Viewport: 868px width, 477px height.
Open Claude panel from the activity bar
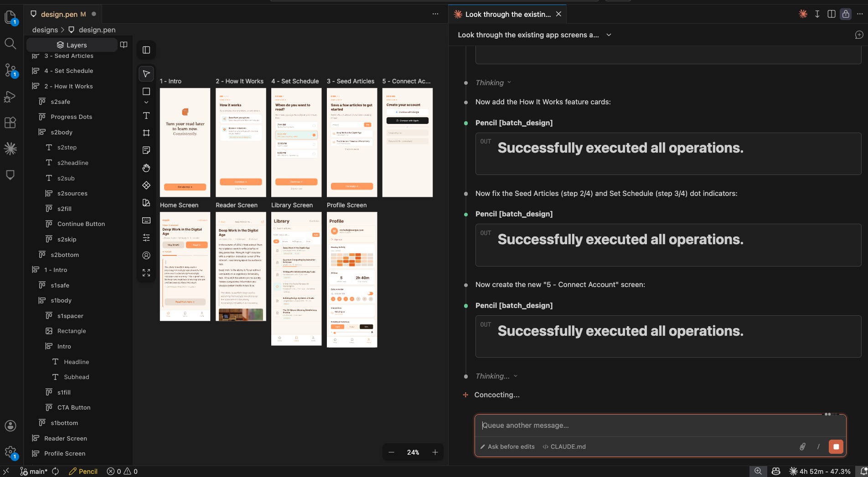point(10,149)
